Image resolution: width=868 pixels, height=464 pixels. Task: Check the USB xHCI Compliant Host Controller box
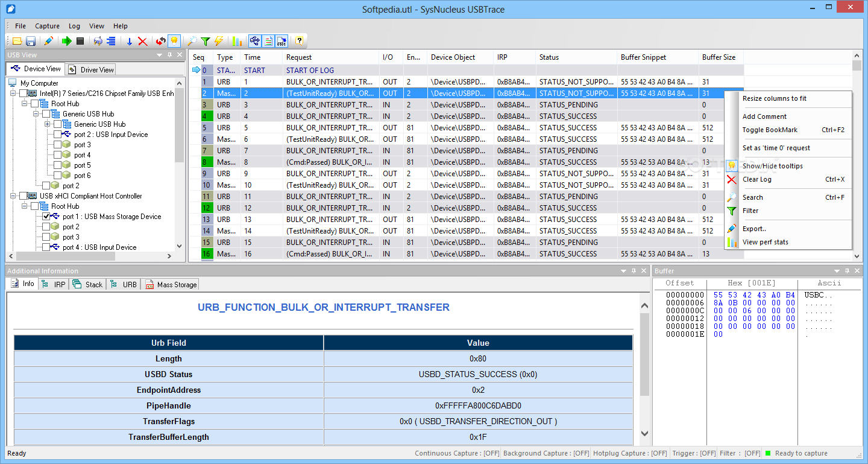(24, 196)
